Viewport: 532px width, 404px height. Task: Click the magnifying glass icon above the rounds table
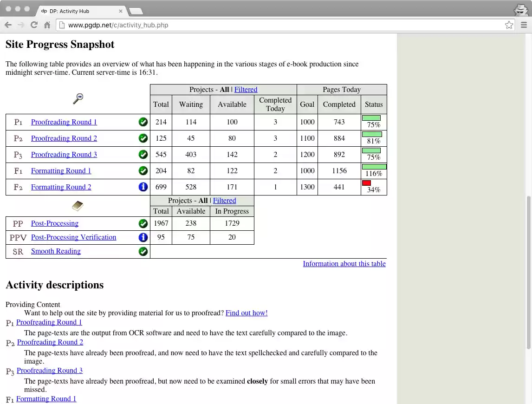click(77, 98)
